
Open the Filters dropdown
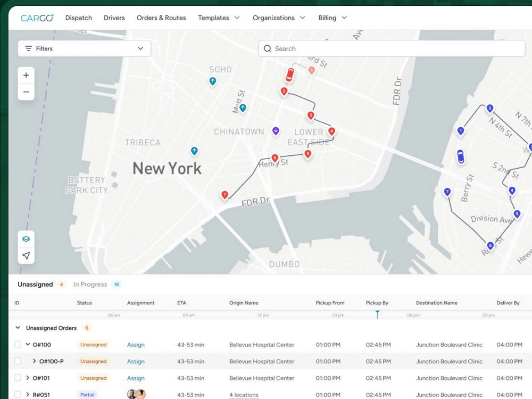click(x=84, y=48)
